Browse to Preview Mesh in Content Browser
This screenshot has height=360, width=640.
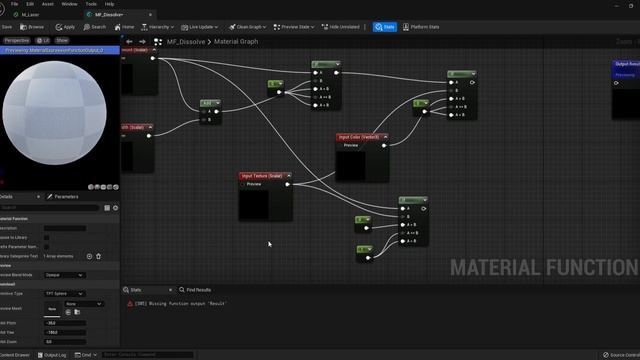click(77, 312)
